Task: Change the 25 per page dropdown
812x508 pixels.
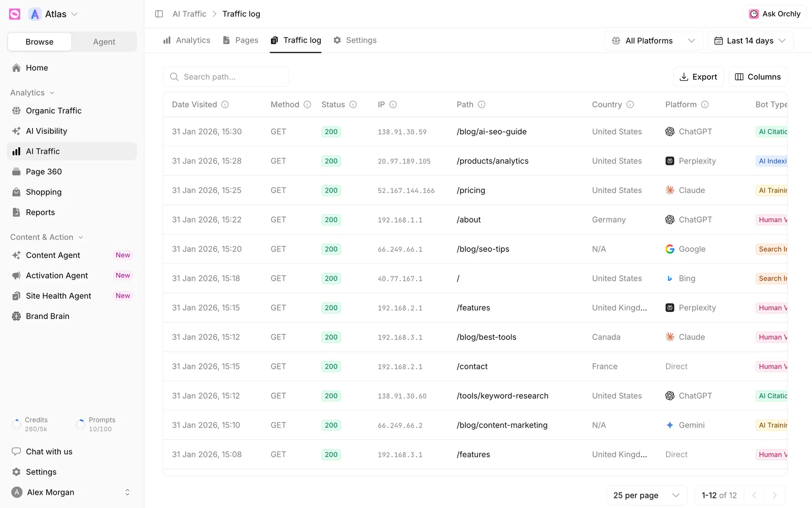Action: coord(647,495)
